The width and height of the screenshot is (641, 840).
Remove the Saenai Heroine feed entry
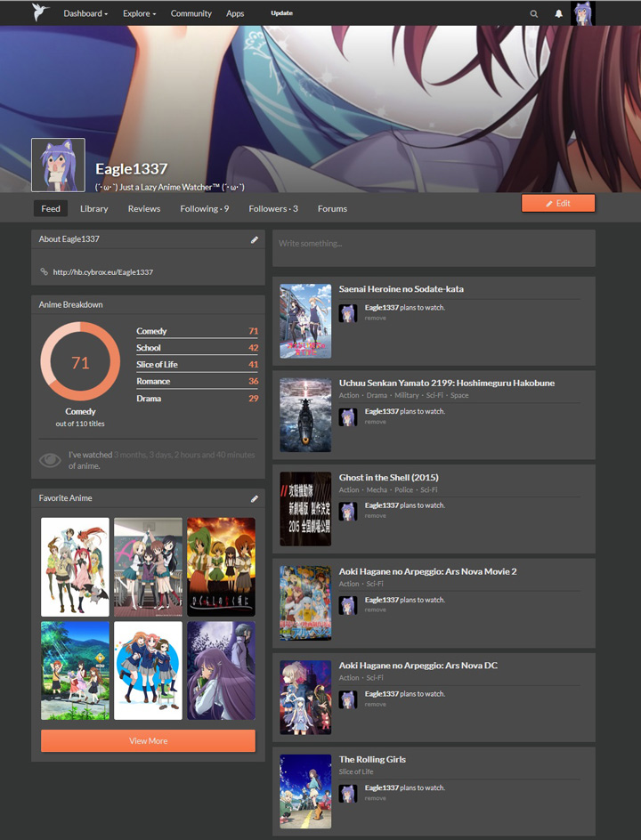pos(375,319)
